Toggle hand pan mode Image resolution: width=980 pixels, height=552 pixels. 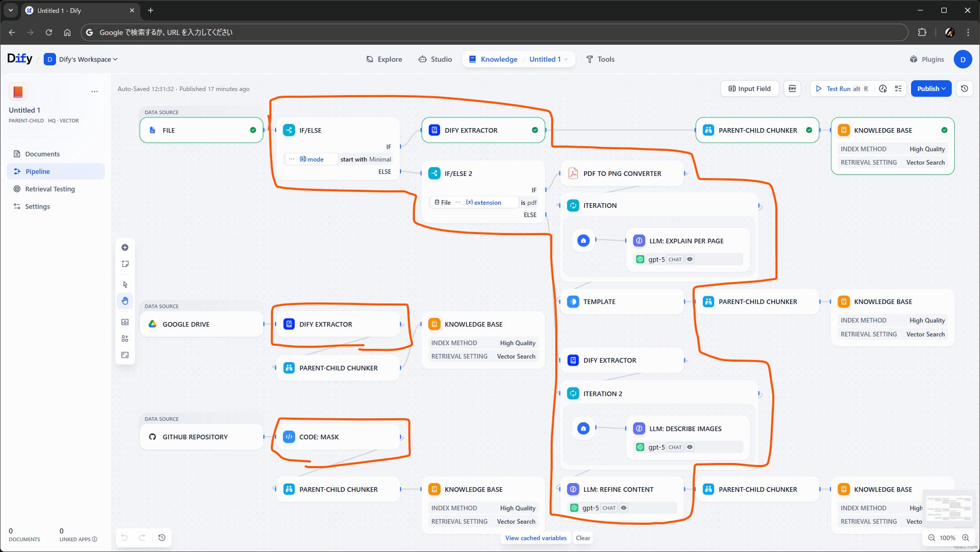click(125, 301)
